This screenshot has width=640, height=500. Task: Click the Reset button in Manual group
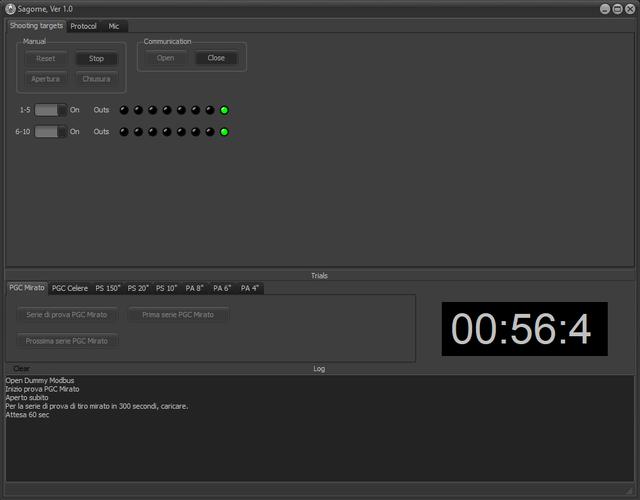46,58
